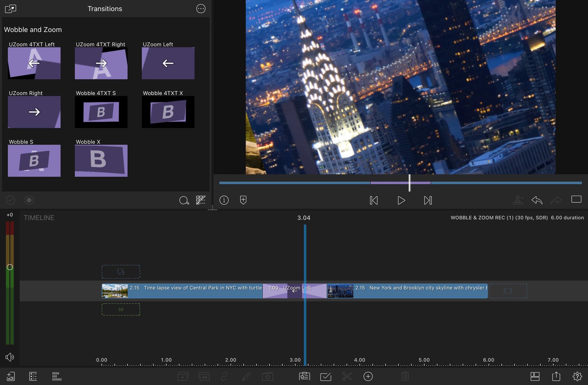
Task: Play the video preview
Action: pyautogui.click(x=401, y=201)
